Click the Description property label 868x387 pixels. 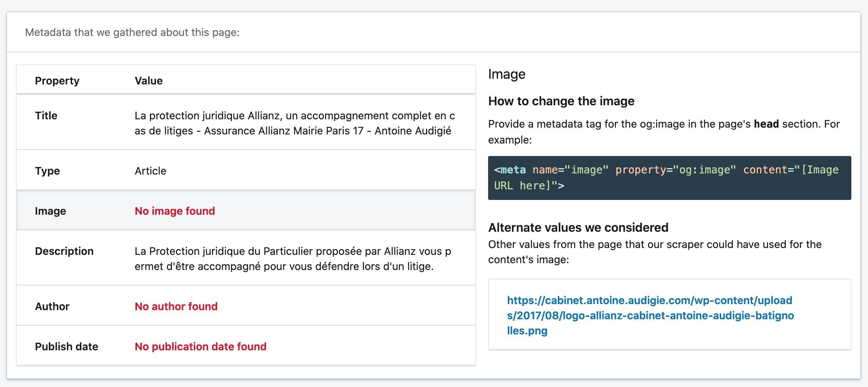pos(64,251)
